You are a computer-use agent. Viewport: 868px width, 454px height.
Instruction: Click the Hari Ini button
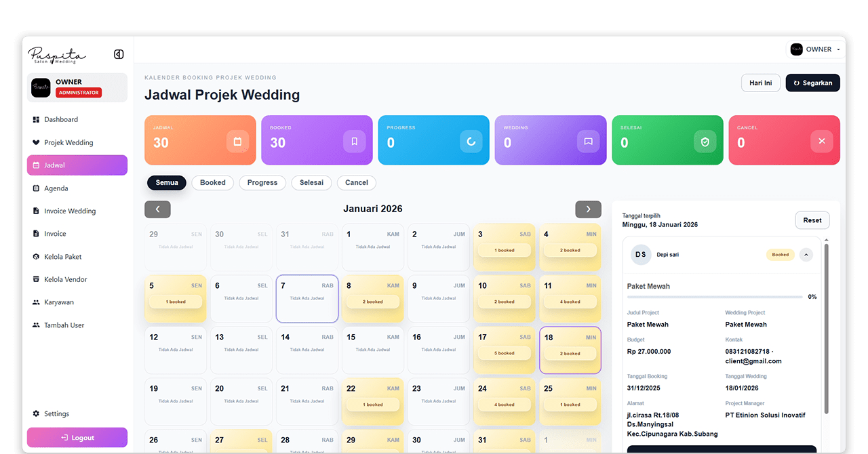pyautogui.click(x=760, y=82)
